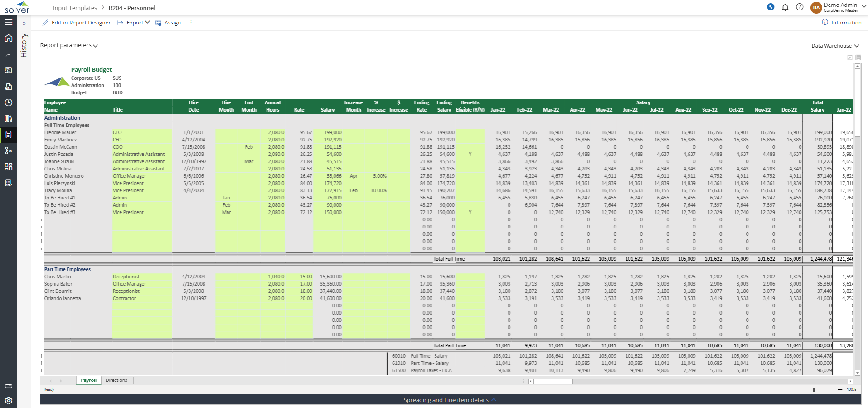The width and height of the screenshot is (868, 408).
Task: Open the library books icon in sidebar
Action: (8, 118)
